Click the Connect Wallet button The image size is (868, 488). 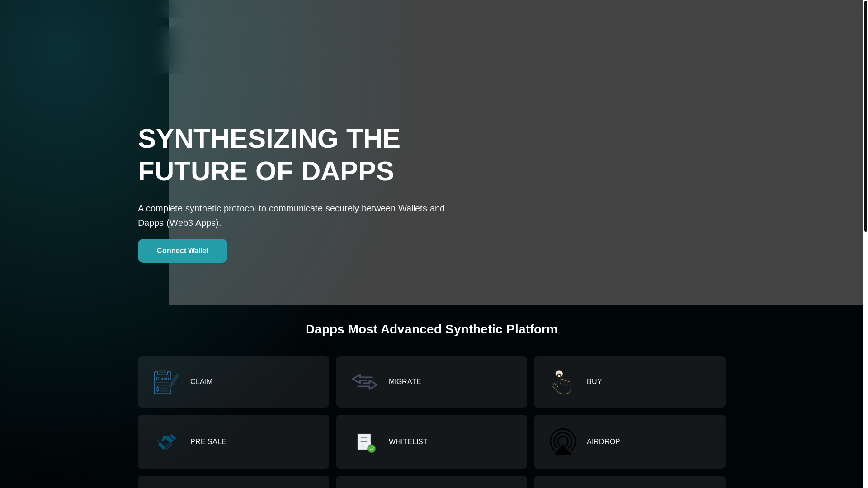[x=182, y=251]
